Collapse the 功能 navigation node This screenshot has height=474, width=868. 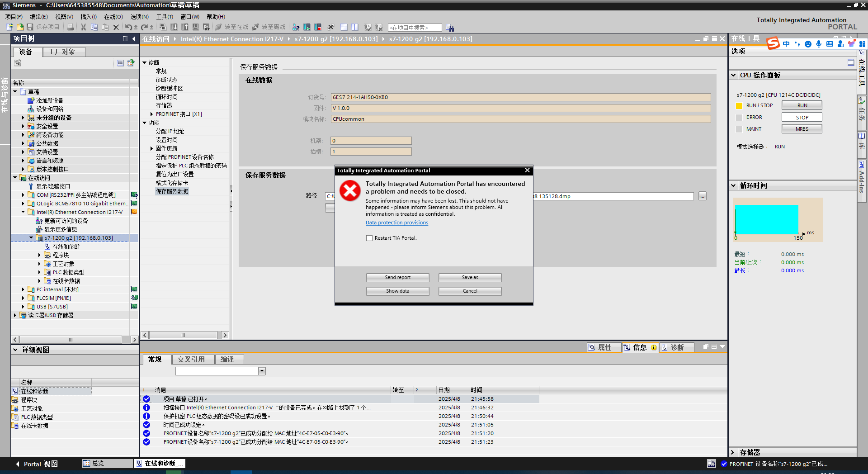[x=145, y=123]
